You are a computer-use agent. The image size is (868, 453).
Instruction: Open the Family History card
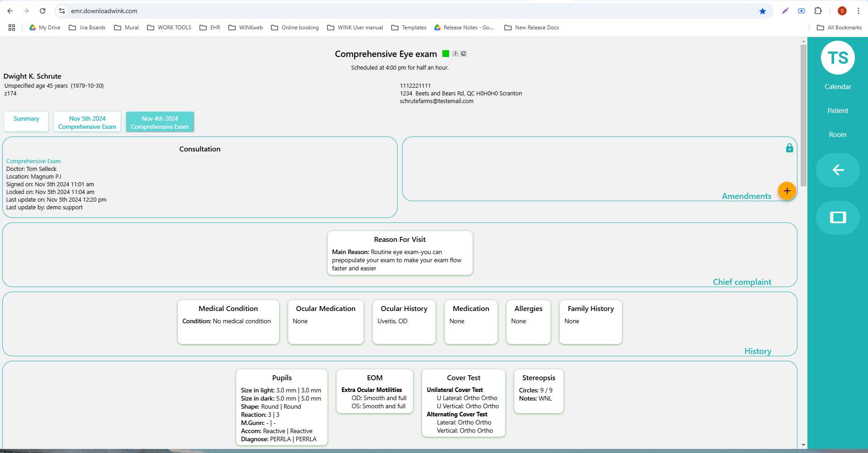click(x=591, y=322)
